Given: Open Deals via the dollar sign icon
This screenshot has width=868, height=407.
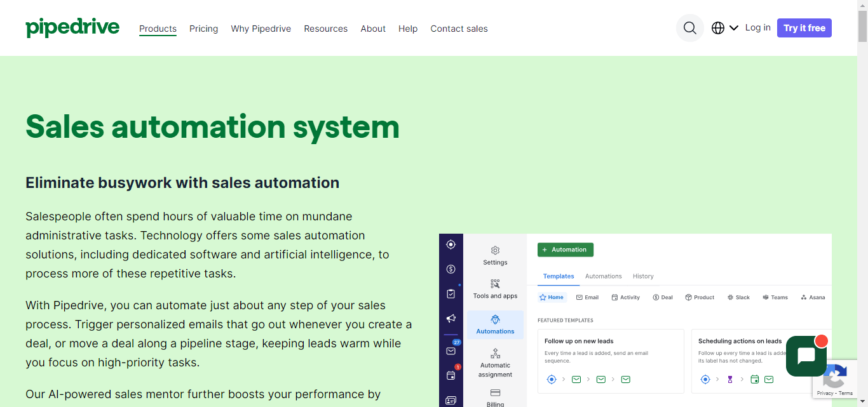Looking at the screenshot, I should point(451,269).
